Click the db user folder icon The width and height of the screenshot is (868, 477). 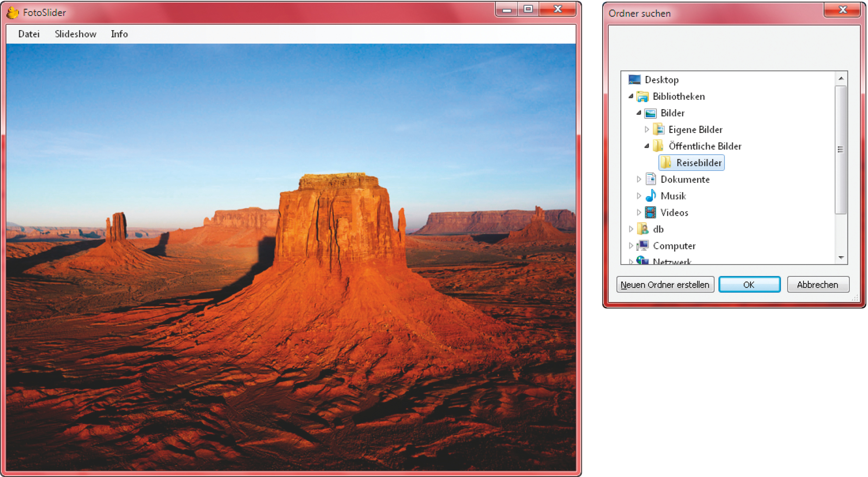pyautogui.click(x=643, y=229)
